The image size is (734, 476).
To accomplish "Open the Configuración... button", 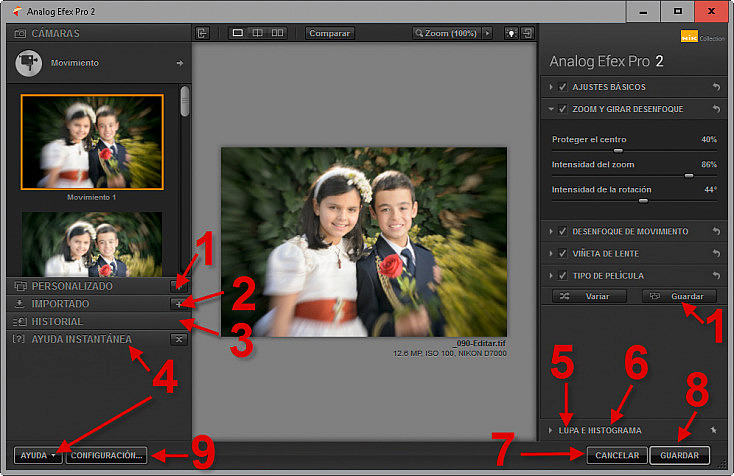I will click(x=106, y=455).
